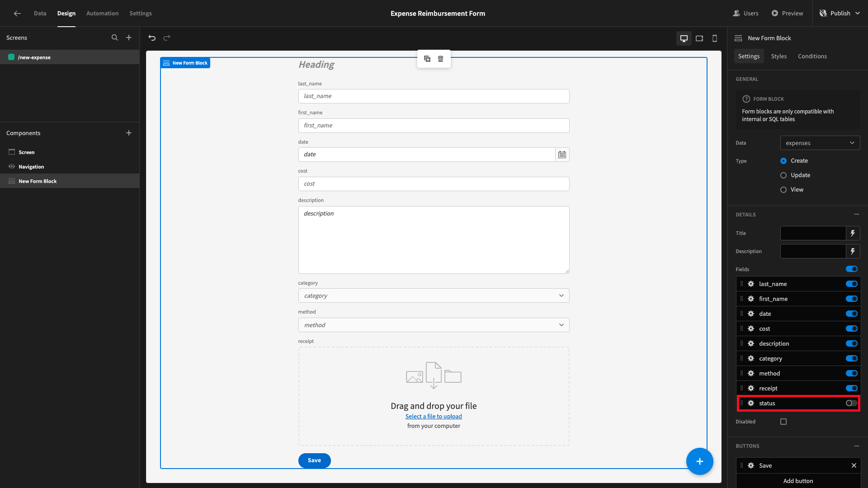Select the View type radio
The image size is (868, 488).
[783, 190]
